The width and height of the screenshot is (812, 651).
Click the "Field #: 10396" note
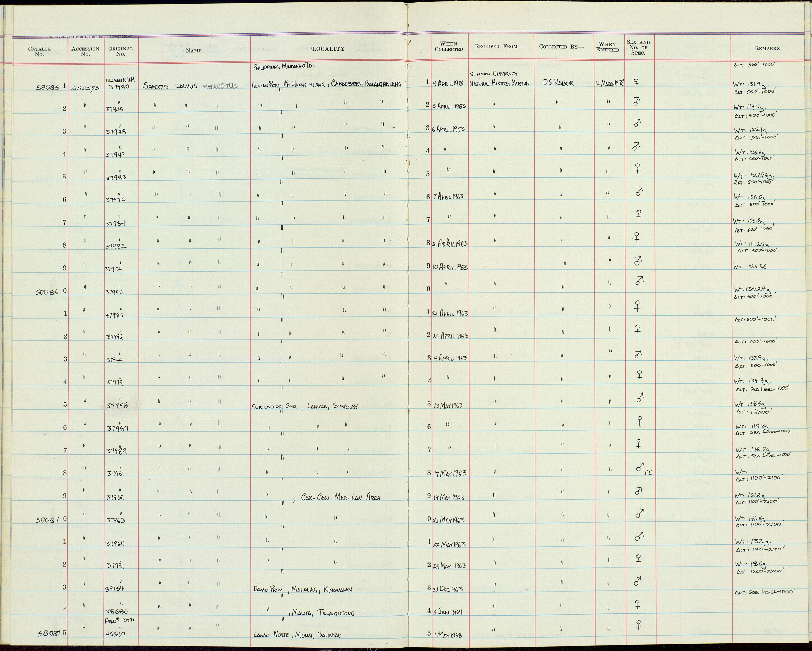coord(120,620)
